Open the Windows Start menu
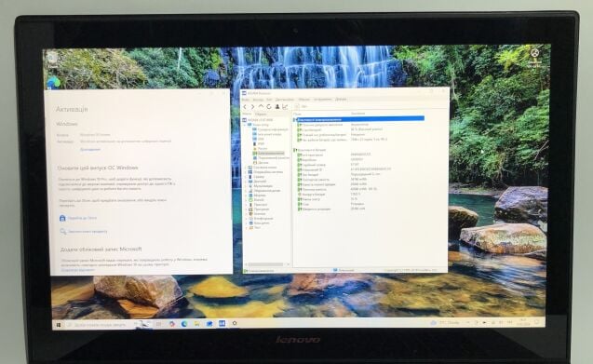Image resolution: width=593 pixels, height=364 pixels. click(x=59, y=325)
